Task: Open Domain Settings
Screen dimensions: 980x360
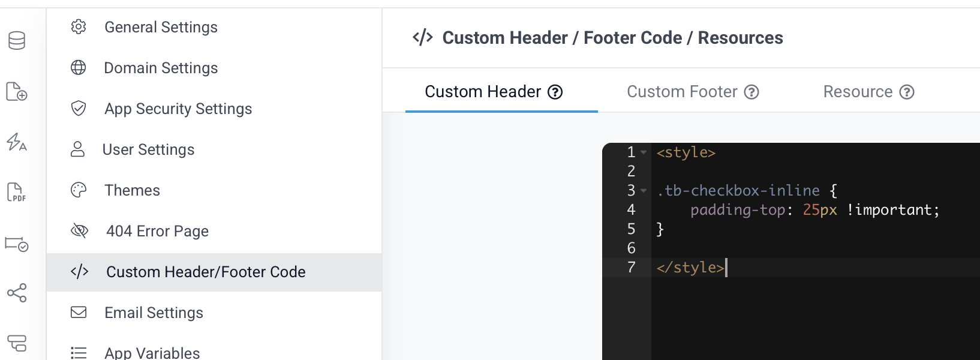Action: click(x=161, y=68)
